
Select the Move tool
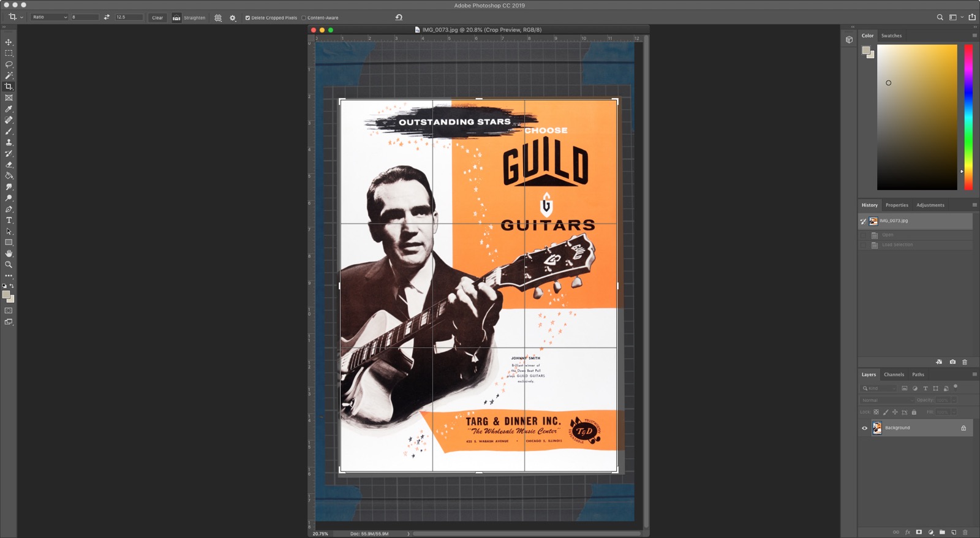9,42
